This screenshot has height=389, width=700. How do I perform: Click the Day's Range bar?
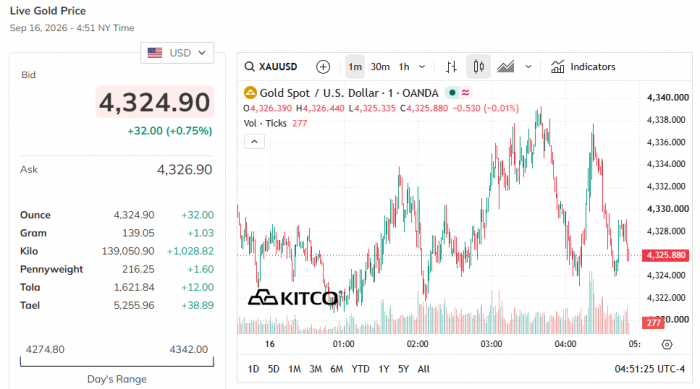117,362
